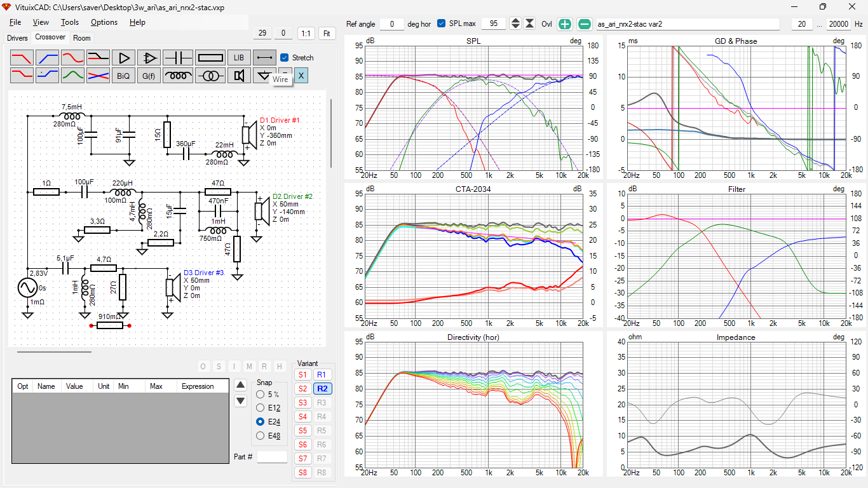Add a driver speaker component

pos(239,76)
